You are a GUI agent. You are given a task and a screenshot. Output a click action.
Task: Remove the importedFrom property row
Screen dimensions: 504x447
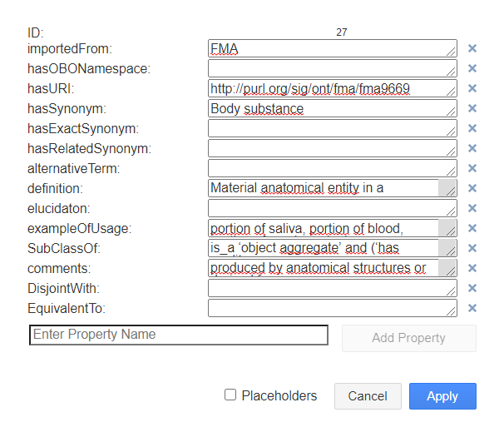click(472, 48)
